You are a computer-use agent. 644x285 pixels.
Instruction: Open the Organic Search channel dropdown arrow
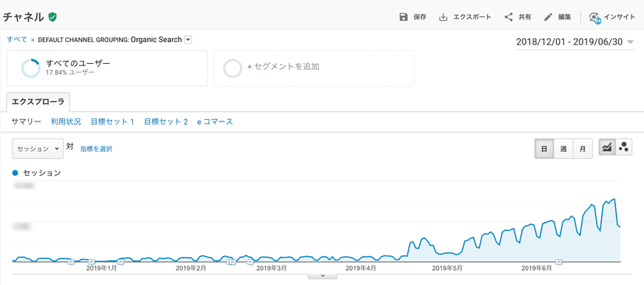(188, 40)
